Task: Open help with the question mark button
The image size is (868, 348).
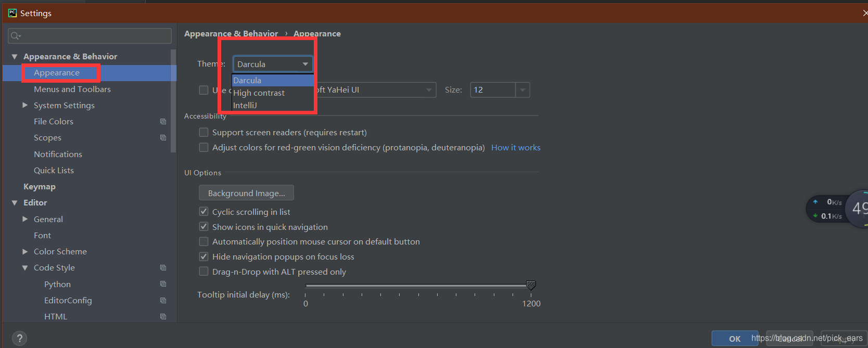Action: (x=19, y=338)
